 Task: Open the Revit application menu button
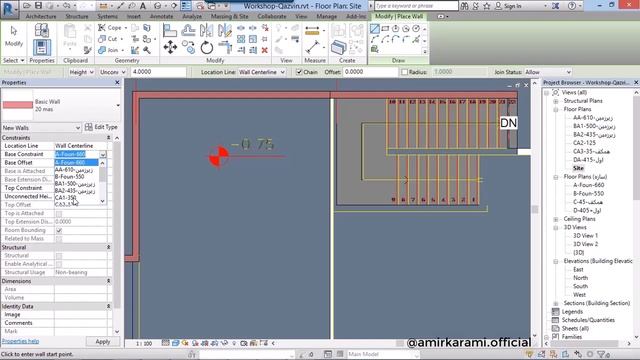pyautogui.click(x=9, y=9)
